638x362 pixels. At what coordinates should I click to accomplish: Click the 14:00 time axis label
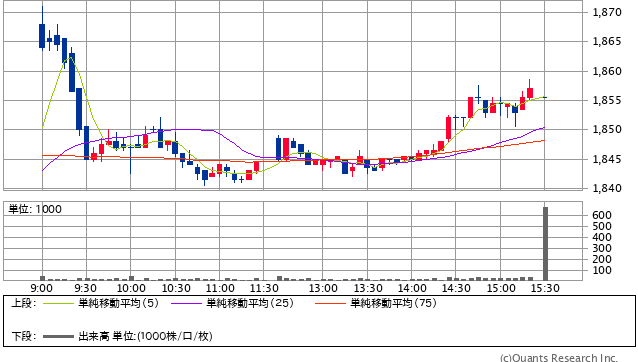(x=412, y=288)
